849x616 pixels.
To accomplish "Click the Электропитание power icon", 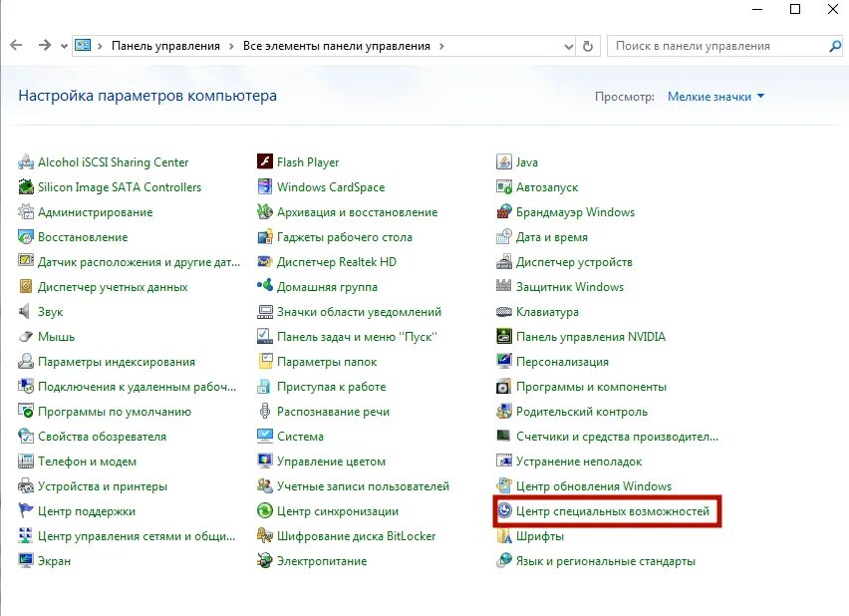I will pos(265,561).
